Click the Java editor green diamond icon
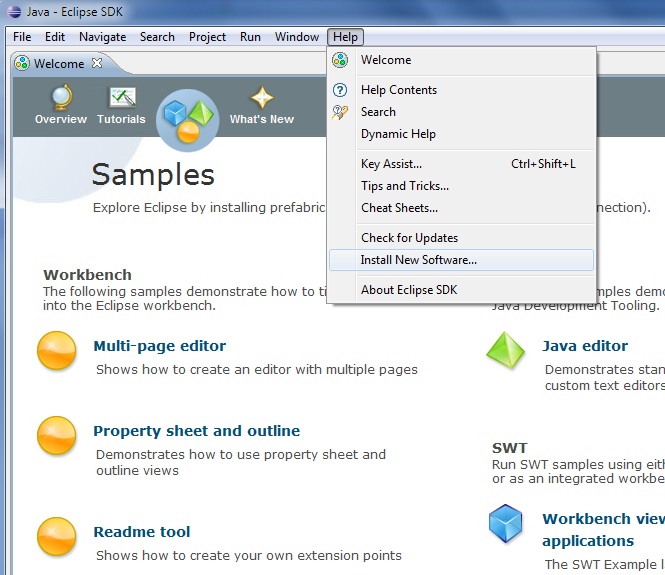This screenshot has width=665, height=575. pos(506,350)
